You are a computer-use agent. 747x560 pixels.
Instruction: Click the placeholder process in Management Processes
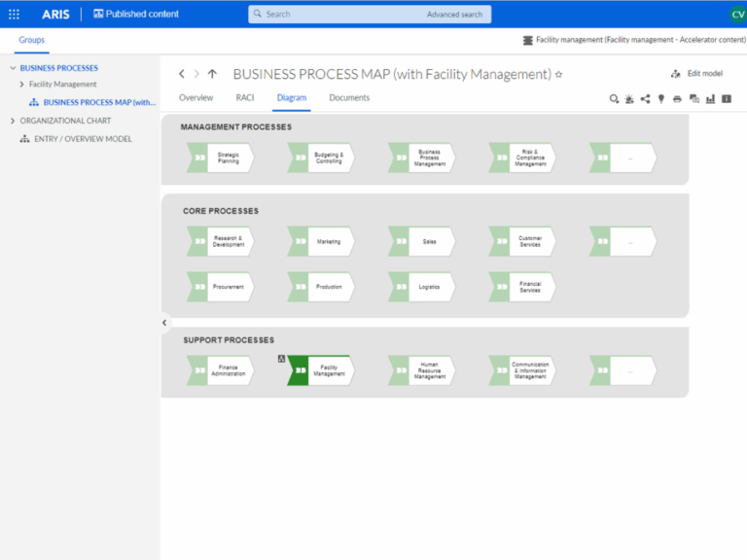click(x=622, y=157)
